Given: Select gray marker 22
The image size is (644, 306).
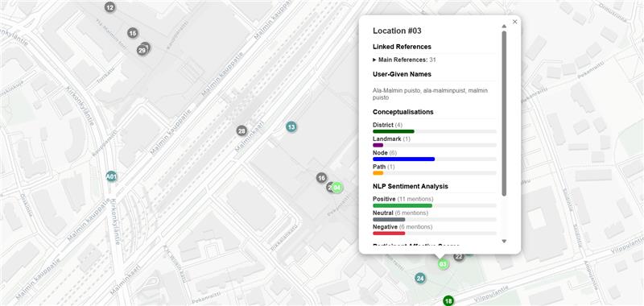Looking at the screenshot, I should [x=459, y=257].
